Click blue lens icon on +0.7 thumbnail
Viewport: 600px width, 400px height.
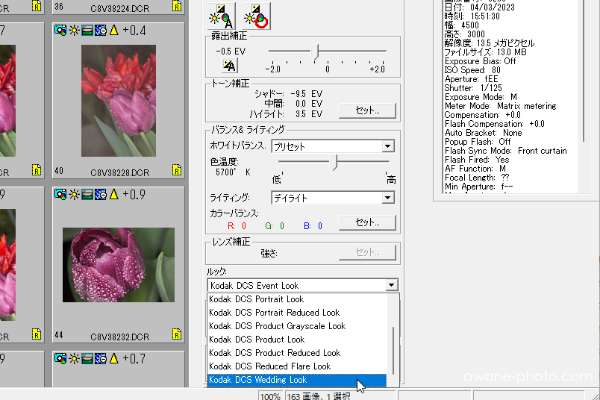[101, 359]
